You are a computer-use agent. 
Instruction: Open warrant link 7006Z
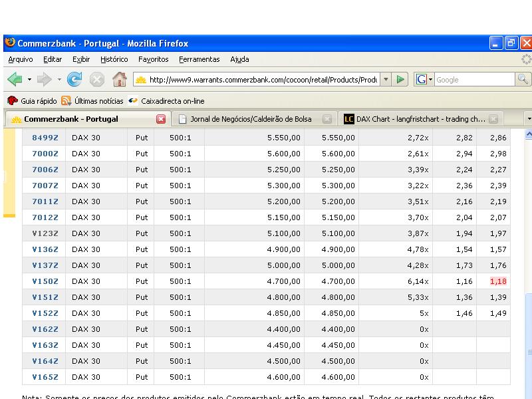45,170
